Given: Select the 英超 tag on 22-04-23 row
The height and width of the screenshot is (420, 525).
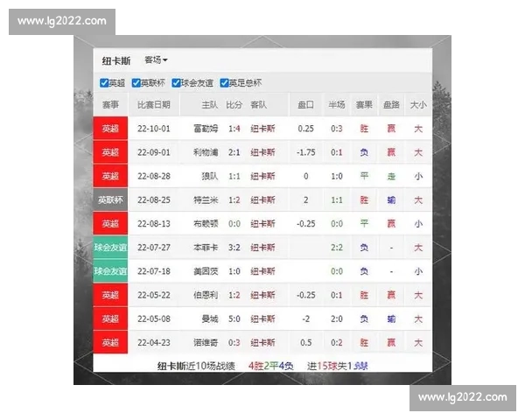Looking at the screenshot, I should (x=110, y=343).
